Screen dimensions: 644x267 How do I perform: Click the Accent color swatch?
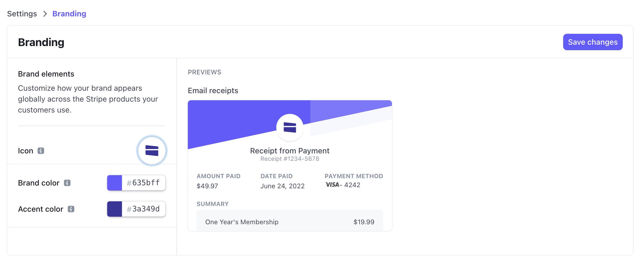click(114, 209)
